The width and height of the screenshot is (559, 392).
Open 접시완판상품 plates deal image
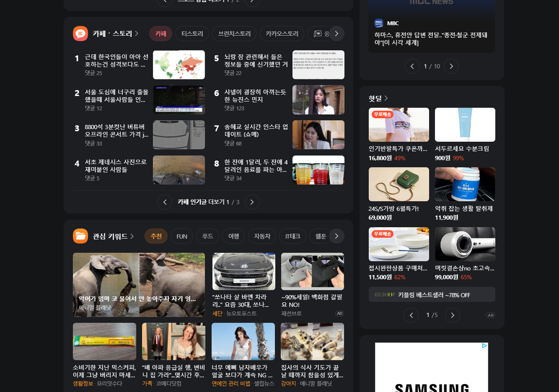[x=399, y=244]
